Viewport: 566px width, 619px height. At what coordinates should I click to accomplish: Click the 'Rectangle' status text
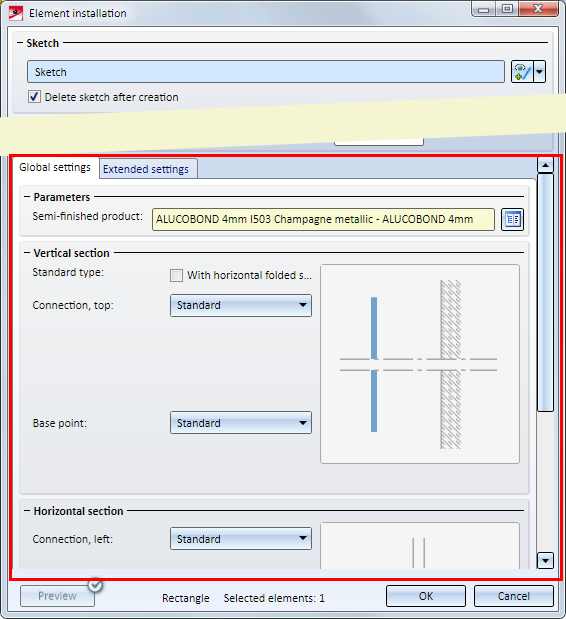pyautogui.click(x=186, y=598)
